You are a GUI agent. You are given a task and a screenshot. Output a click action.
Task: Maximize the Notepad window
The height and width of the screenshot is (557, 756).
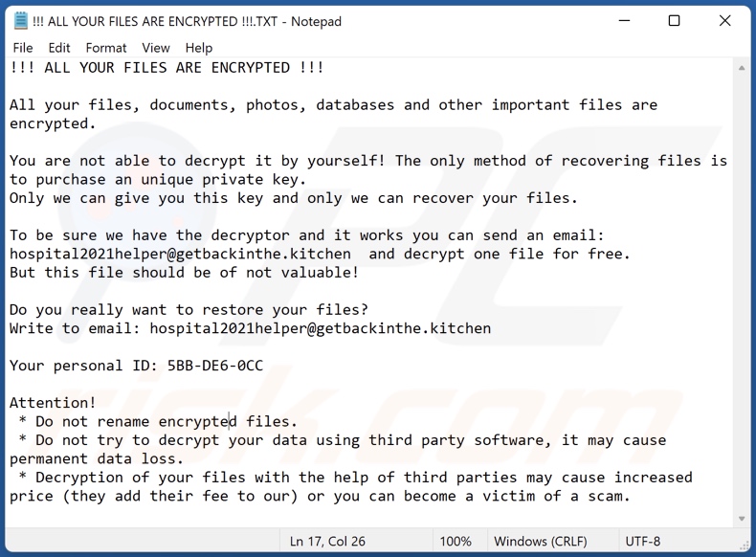click(x=674, y=21)
